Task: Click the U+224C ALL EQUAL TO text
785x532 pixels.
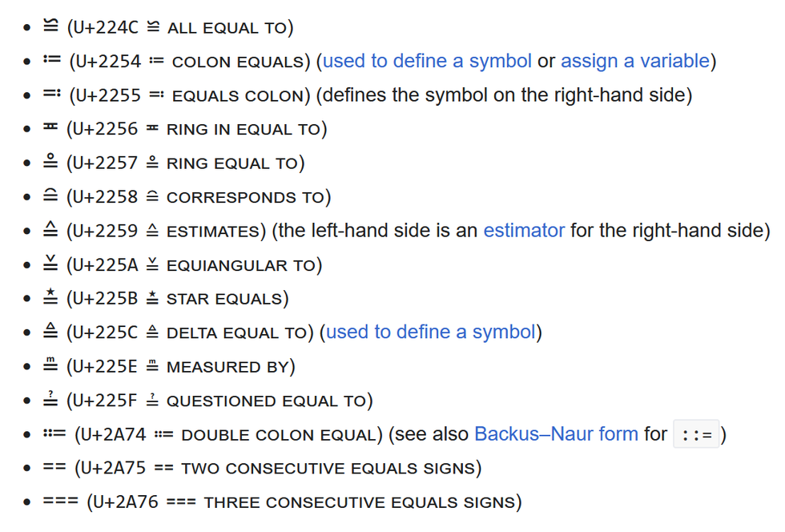Action: (180, 27)
